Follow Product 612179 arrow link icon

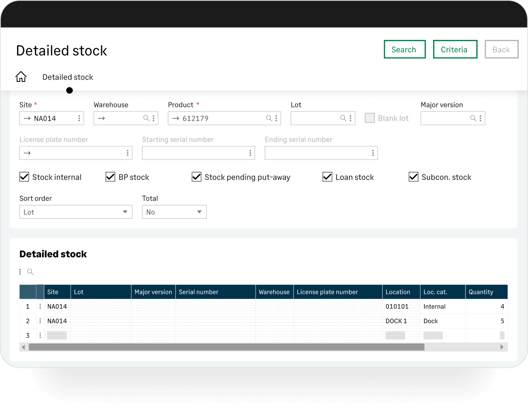click(x=175, y=119)
